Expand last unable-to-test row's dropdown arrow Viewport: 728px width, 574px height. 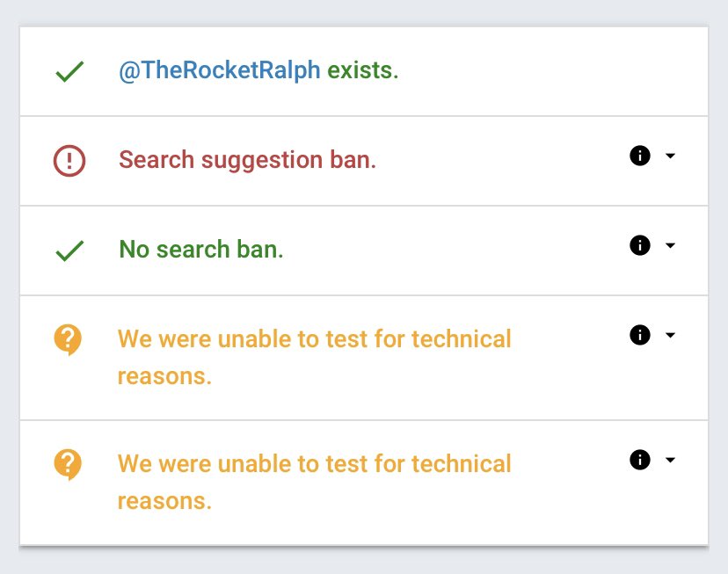(x=670, y=460)
